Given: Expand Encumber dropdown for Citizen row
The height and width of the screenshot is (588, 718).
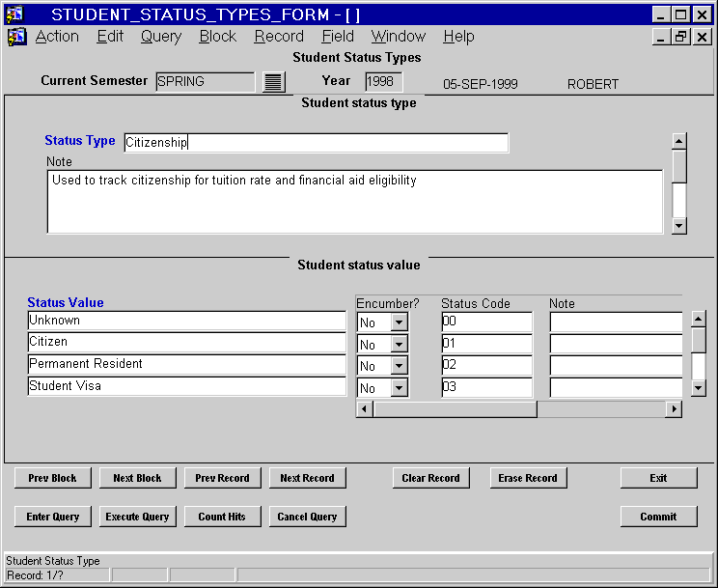Looking at the screenshot, I should click(399, 344).
